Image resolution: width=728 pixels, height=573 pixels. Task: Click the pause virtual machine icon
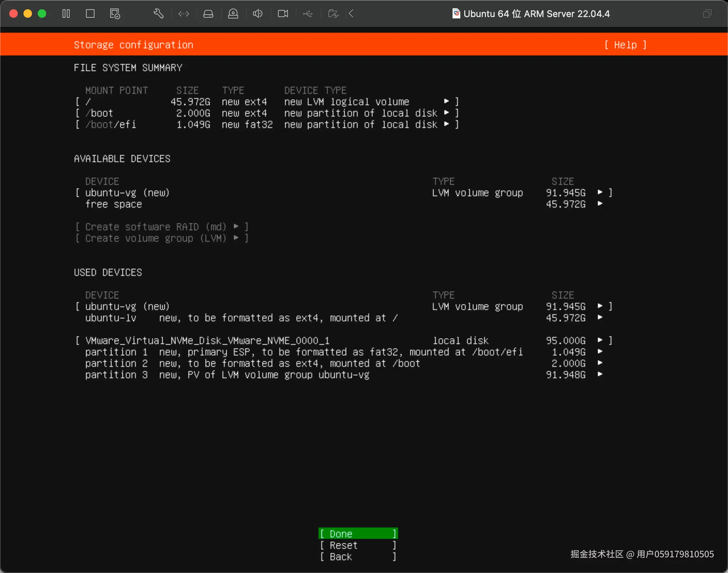[66, 14]
